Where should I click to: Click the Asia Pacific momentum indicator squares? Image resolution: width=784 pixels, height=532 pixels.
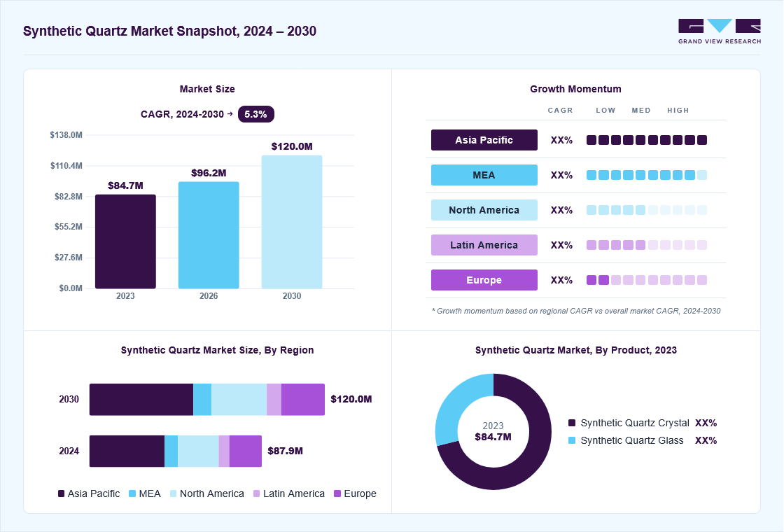[647, 140]
